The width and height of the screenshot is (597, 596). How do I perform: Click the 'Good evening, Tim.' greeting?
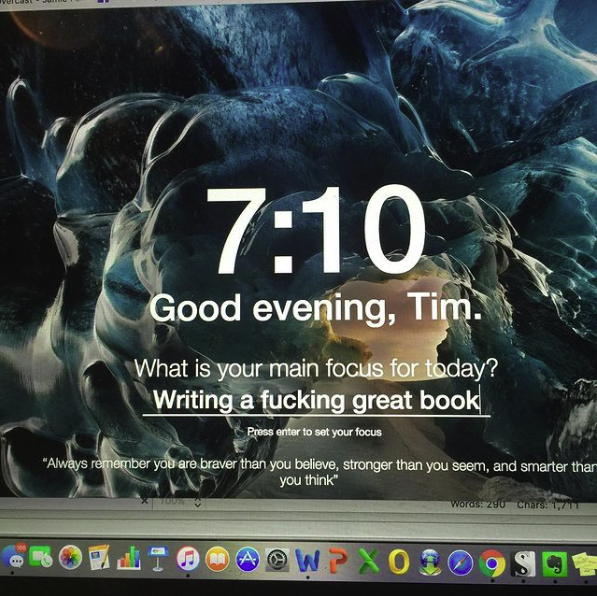pos(315,308)
